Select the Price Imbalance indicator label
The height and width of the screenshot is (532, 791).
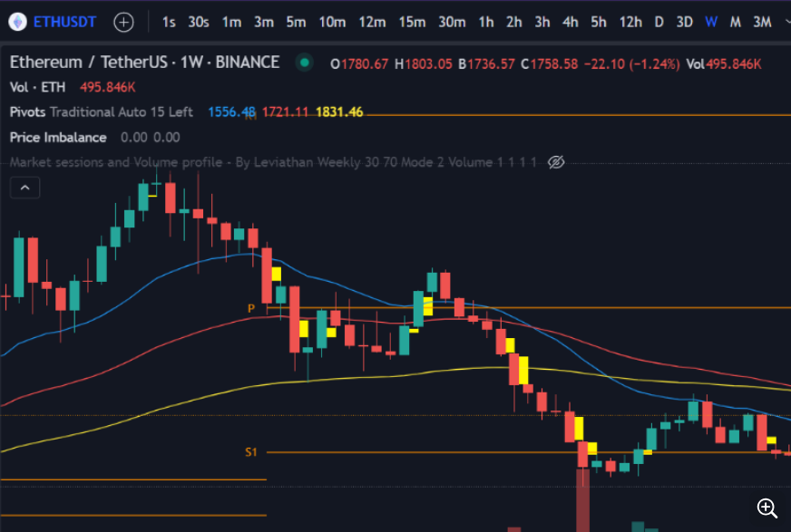click(58, 138)
